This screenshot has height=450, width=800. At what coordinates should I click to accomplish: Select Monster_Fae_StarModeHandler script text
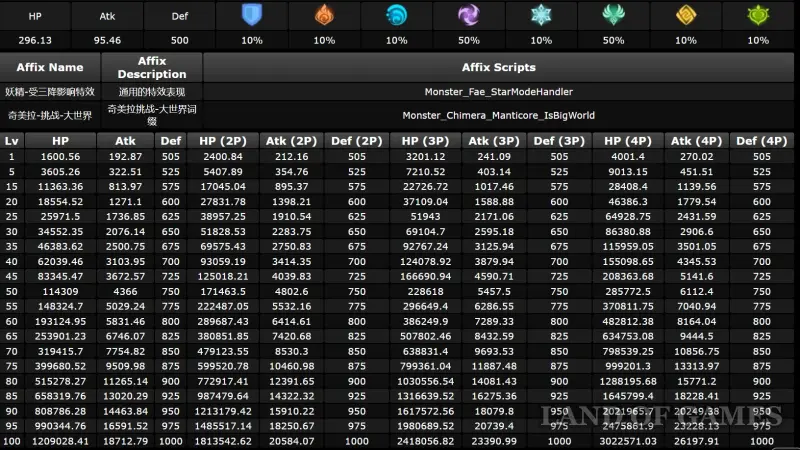[498, 92]
